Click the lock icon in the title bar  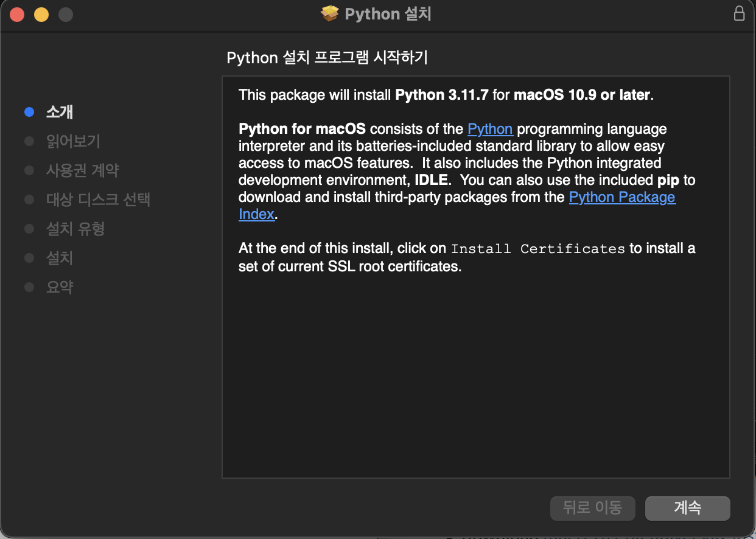coord(739,13)
